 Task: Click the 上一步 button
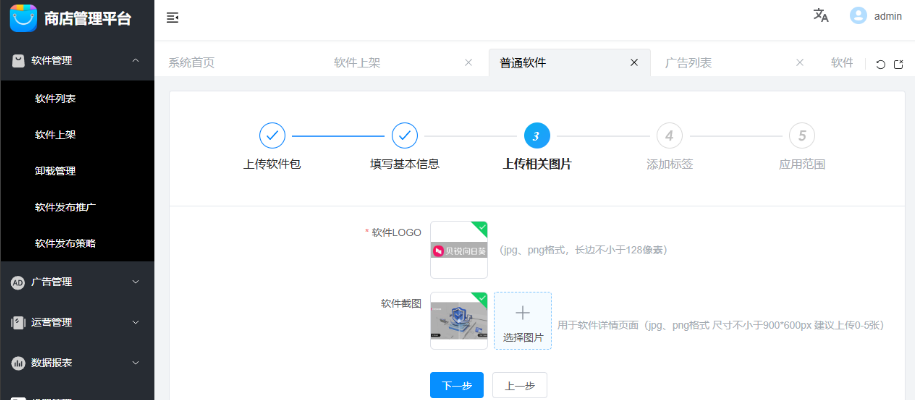point(520,385)
